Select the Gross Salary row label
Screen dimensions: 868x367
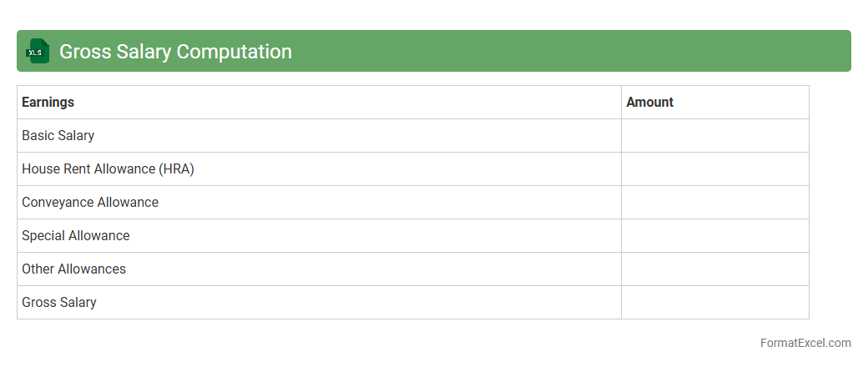[58, 303]
